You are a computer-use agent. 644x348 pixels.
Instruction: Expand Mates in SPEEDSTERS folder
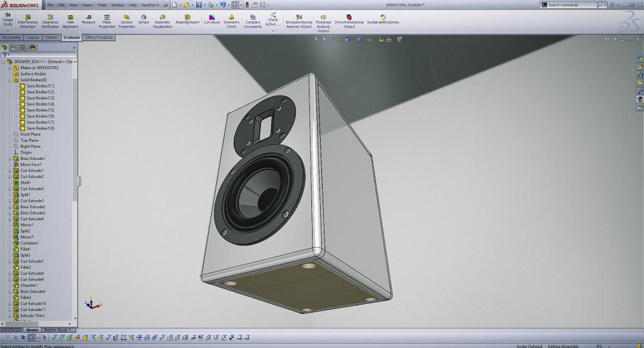10,68
